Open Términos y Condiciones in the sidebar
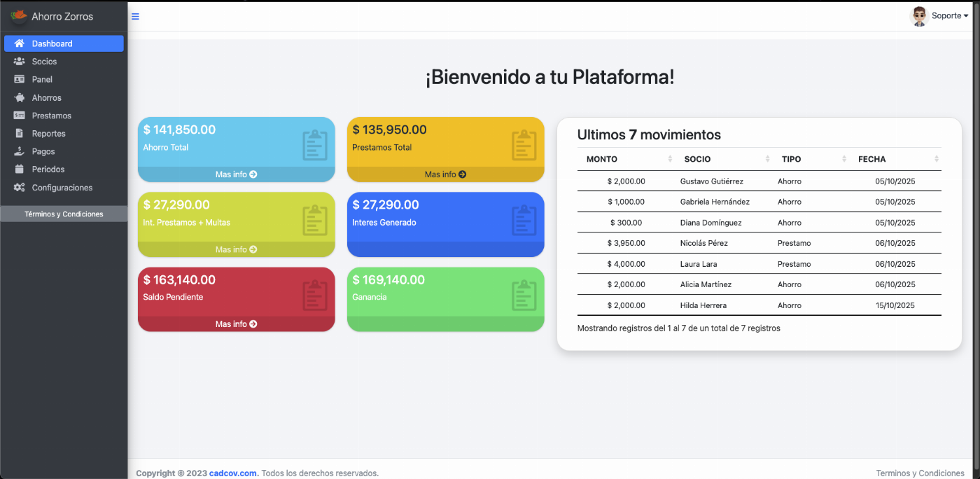Screen dimensions: 980x479 click(64, 214)
